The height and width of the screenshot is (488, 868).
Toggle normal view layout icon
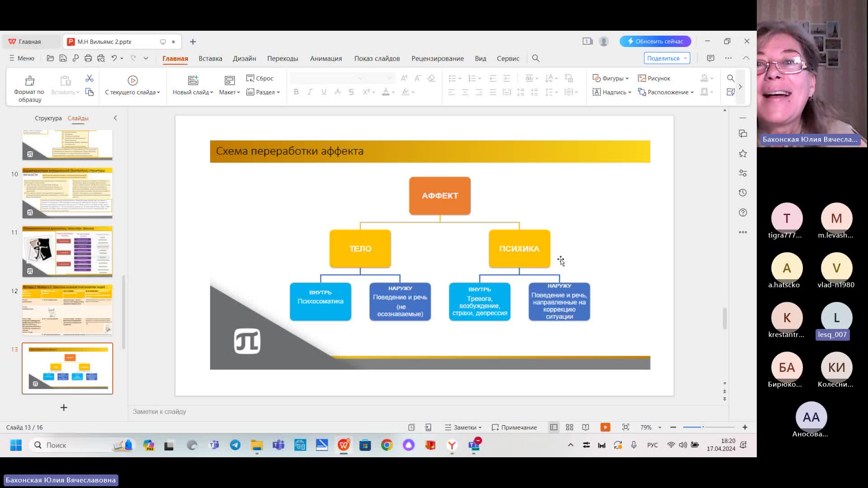554,427
